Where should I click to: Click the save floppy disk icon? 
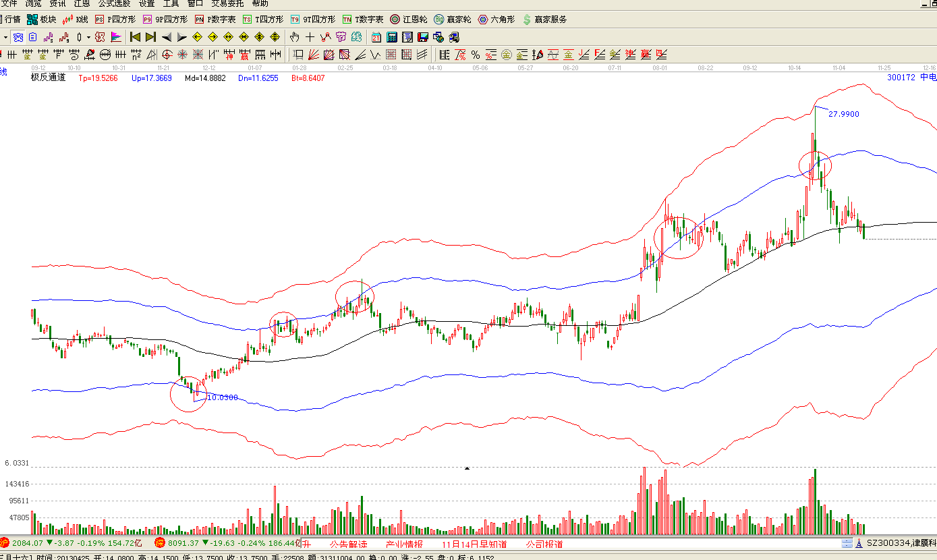click(x=423, y=37)
